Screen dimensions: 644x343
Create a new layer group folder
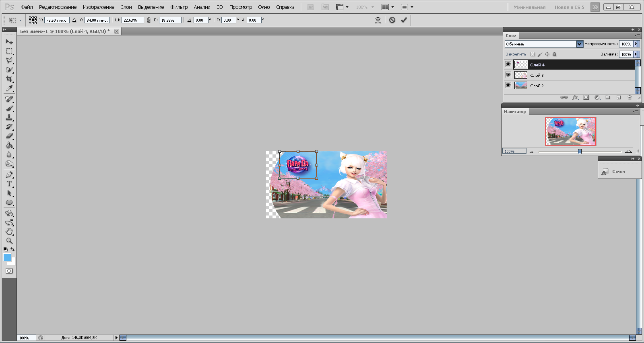click(x=608, y=97)
